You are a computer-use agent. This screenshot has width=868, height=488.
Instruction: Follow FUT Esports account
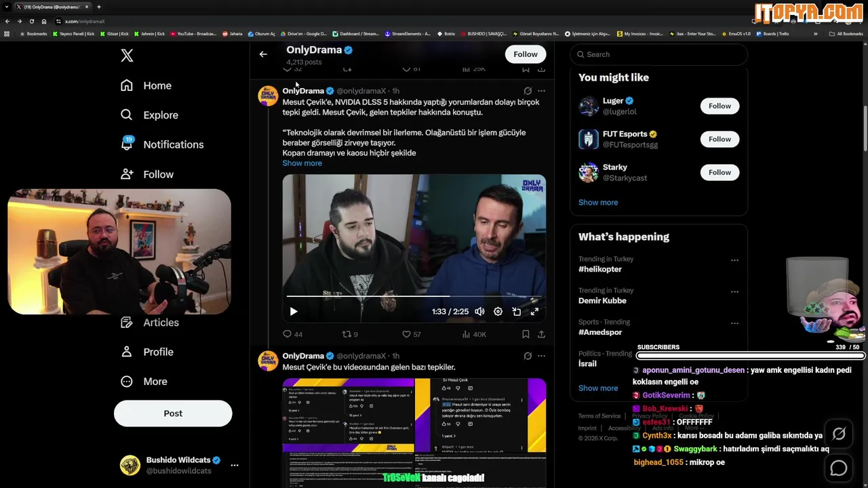pos(719,139)
